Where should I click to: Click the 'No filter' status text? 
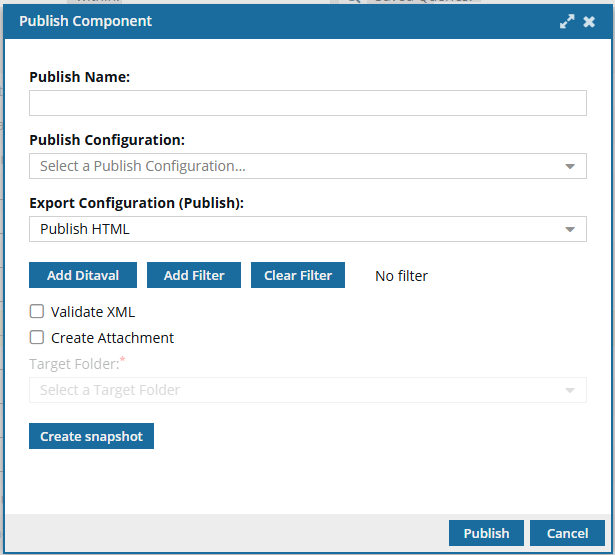401,276
